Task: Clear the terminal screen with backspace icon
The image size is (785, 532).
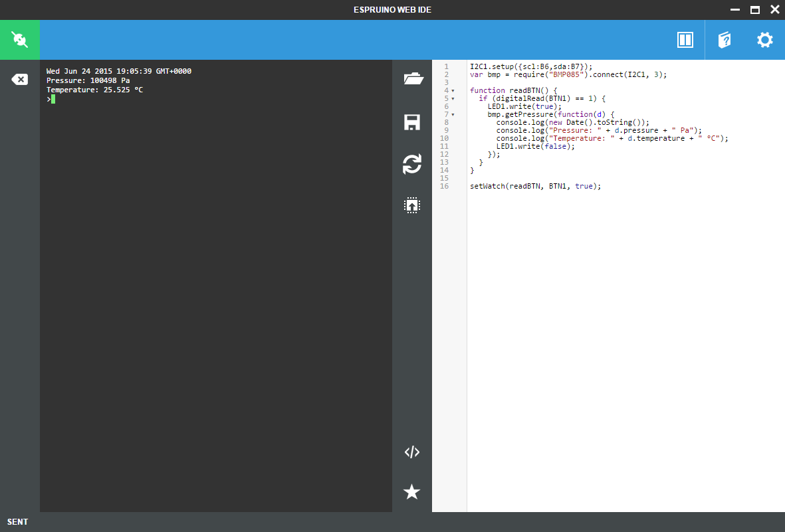Action: pos(20,80)
